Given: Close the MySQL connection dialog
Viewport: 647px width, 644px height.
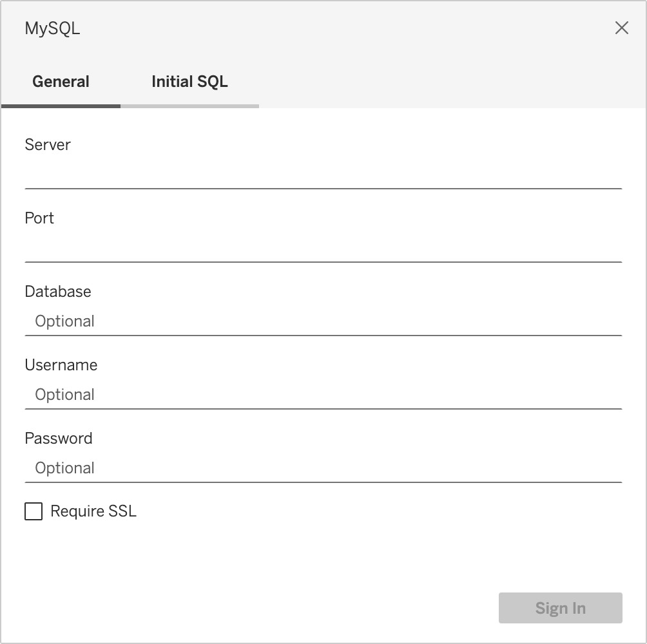Looking at the screenshot, I should click(621, 28).
